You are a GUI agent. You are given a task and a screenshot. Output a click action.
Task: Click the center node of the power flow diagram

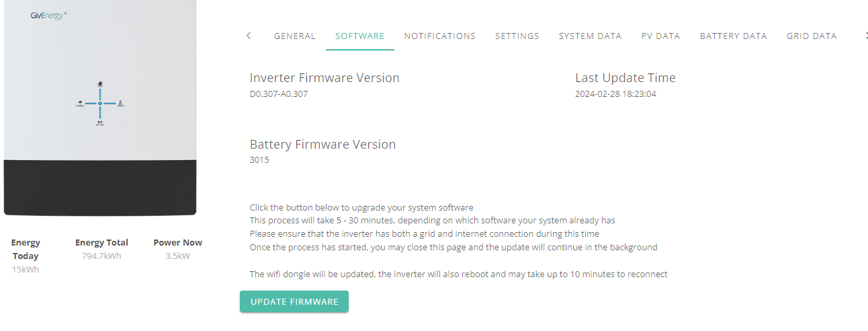click(100, 104)
